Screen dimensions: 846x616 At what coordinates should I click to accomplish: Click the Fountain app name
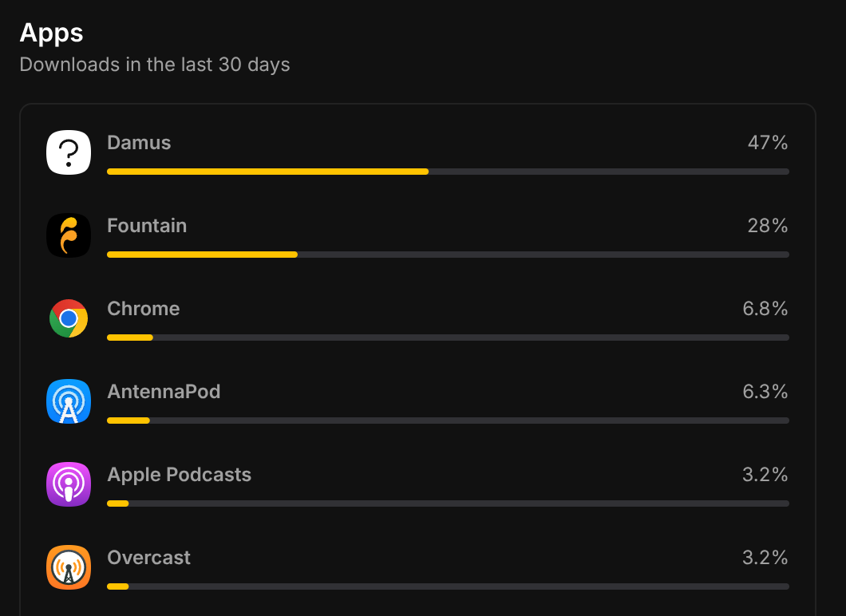pos(147,226)
